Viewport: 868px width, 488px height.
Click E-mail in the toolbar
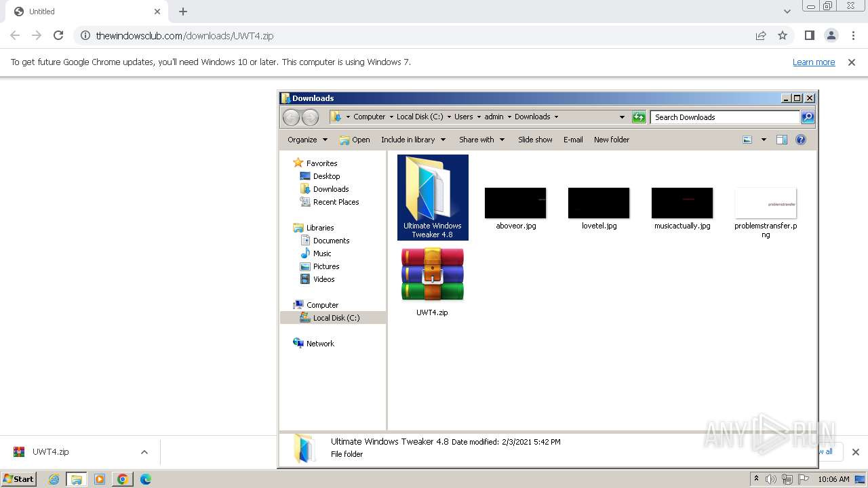click(x=573, y=140)
